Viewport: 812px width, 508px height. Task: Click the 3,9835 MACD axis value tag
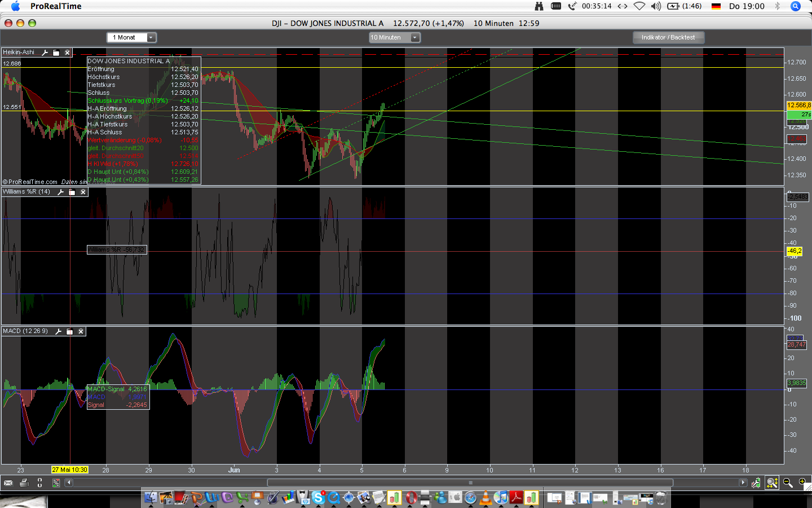click(797, 383)
